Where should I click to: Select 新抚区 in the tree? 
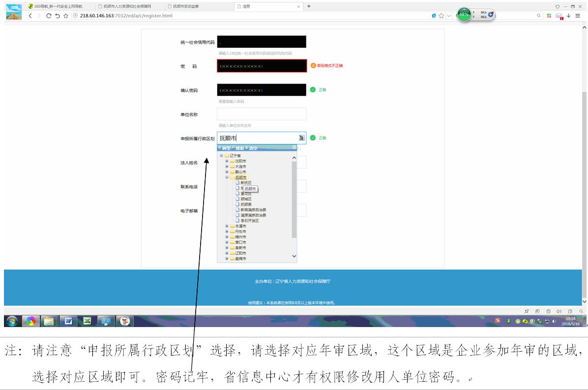[246, 182]
